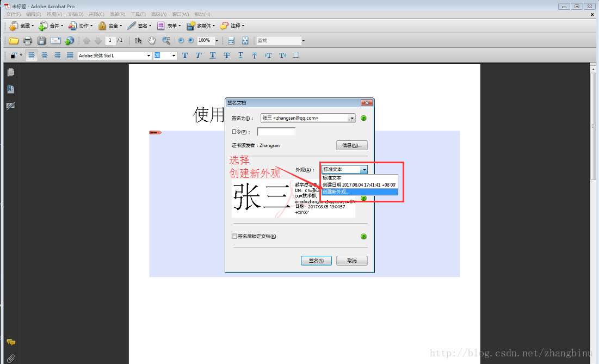Open Comments panel speech bubble icon
599x364 pixels.
pos(11,342)
